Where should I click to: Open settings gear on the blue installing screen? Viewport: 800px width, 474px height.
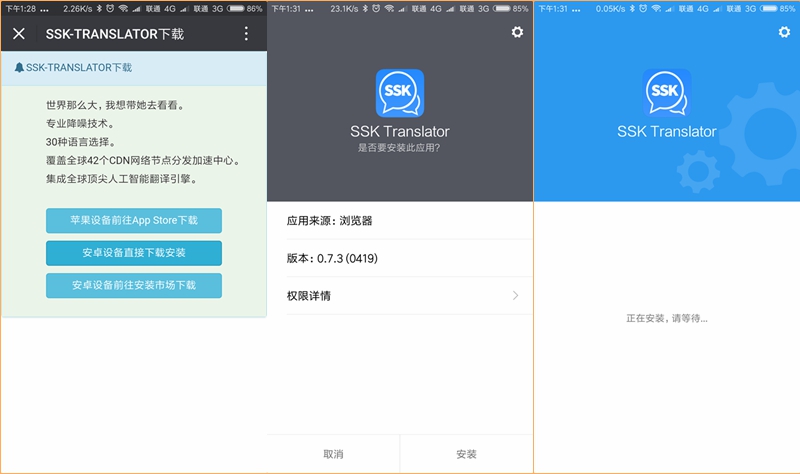tap(784, 32)
